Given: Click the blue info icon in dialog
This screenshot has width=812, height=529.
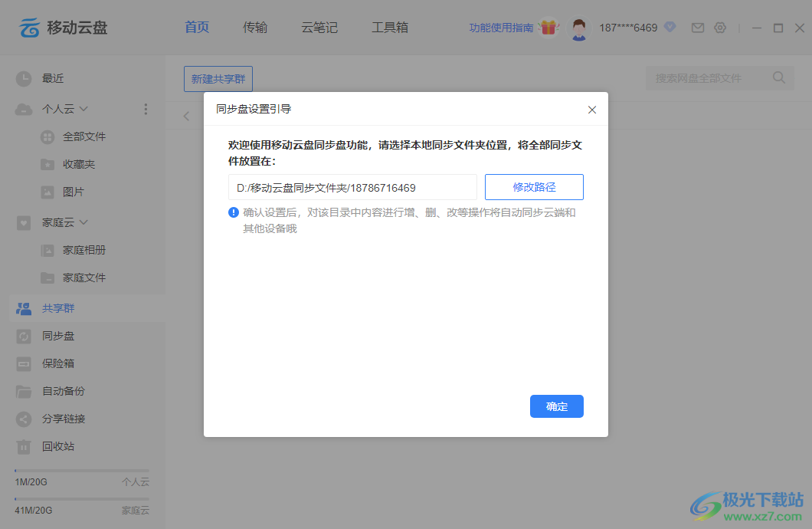Looking at the screenshot, I should (x=234, y=212).
